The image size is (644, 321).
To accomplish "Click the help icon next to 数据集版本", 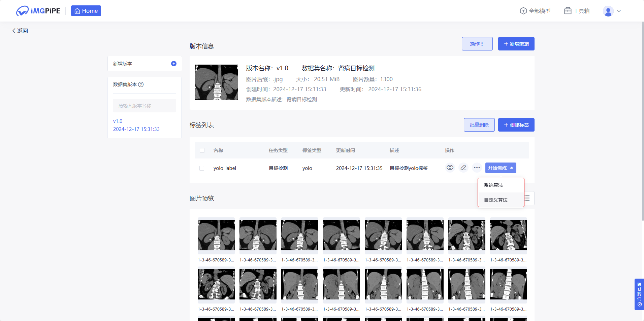I will 141,84.
